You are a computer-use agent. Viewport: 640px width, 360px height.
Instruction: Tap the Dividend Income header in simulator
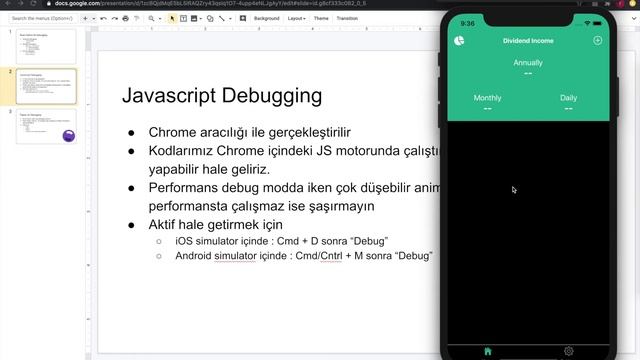coord(528,41)
